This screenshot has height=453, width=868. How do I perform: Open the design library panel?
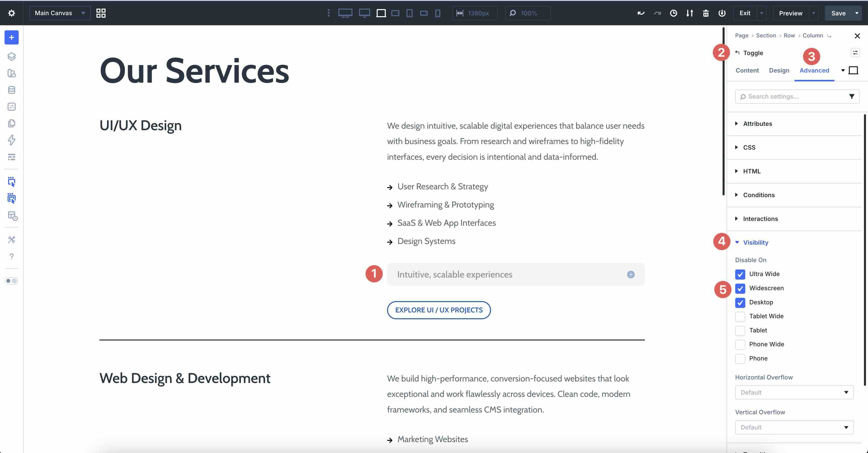(x=11, y=73)
